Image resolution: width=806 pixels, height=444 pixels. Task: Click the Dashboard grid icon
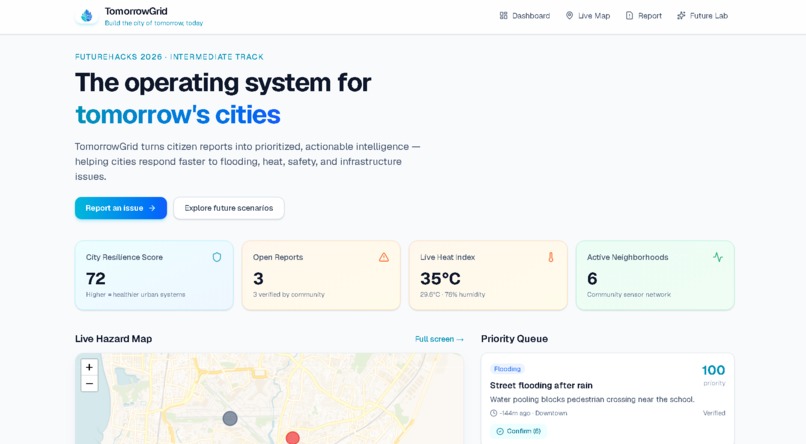[x=503, y=16]
